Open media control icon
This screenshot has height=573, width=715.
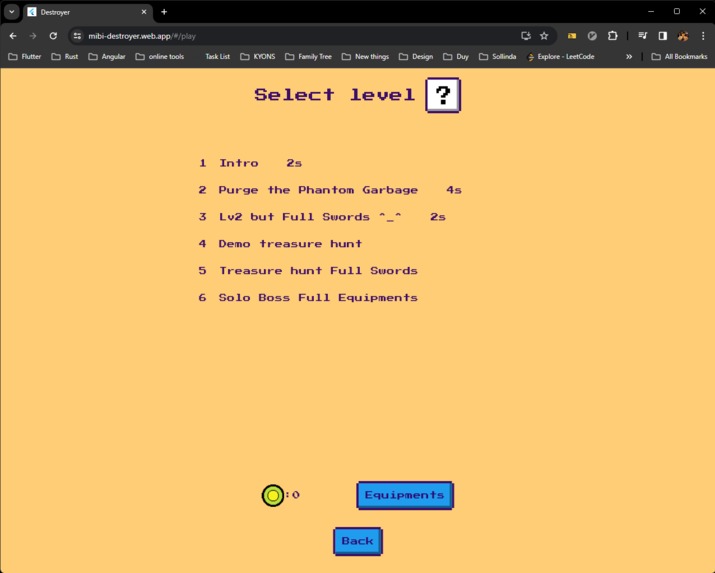pyautogui.click(x=642, y=36)
